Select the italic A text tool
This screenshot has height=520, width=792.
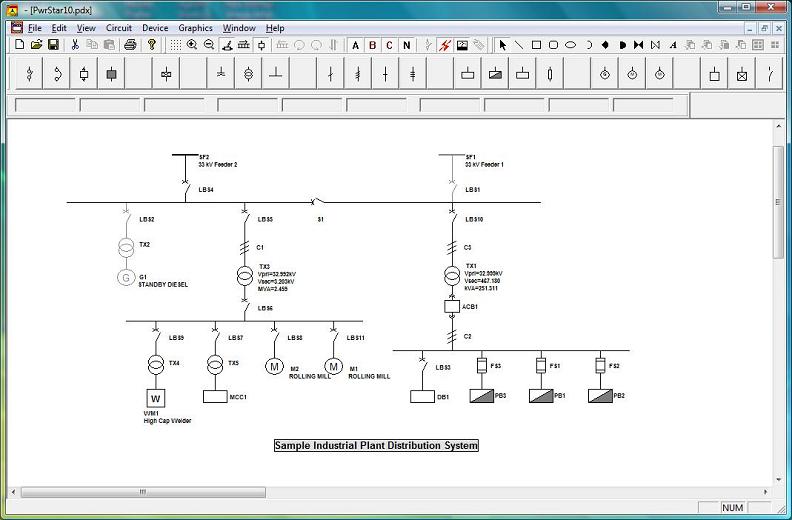(673, 45)
